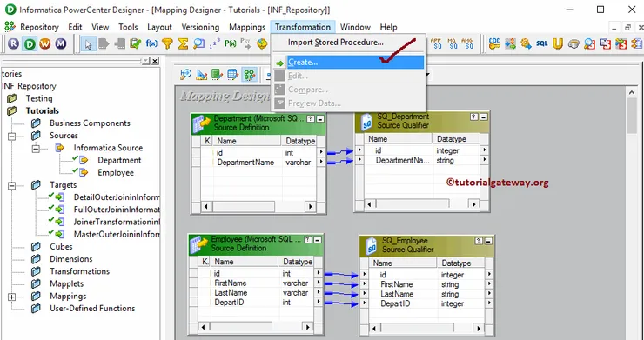Minimize the Employee Source Definition box
Image resolution: width=644 pixels, height=340 pixels.
(318, 239)
